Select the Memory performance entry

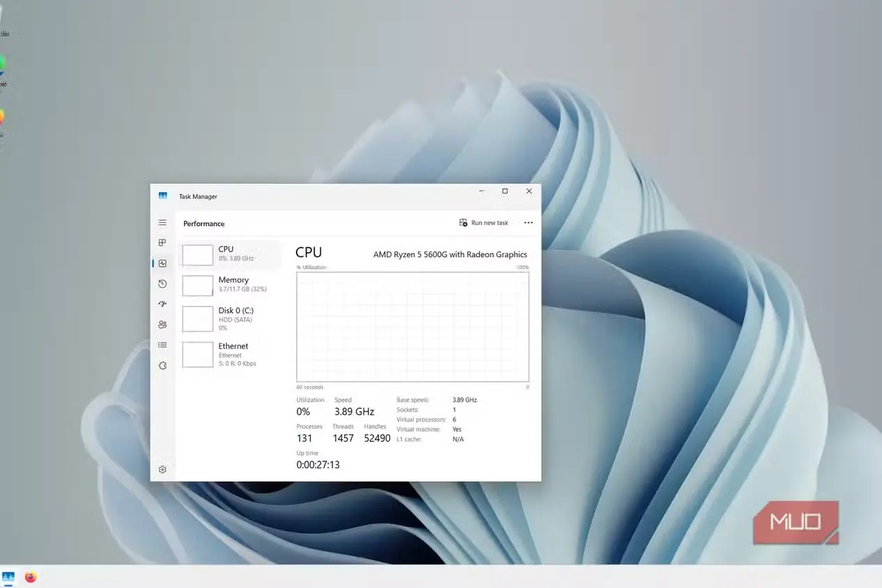[231, 285]
